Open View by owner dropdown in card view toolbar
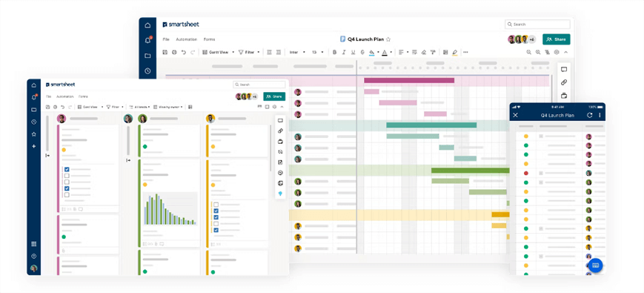 pos(168,107)
